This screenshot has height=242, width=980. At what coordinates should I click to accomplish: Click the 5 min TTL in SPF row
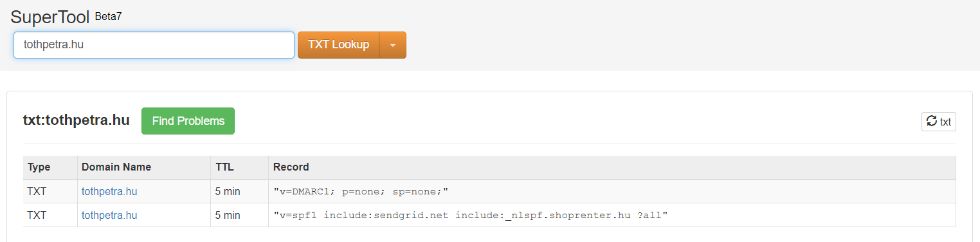(x=228, y=216)
